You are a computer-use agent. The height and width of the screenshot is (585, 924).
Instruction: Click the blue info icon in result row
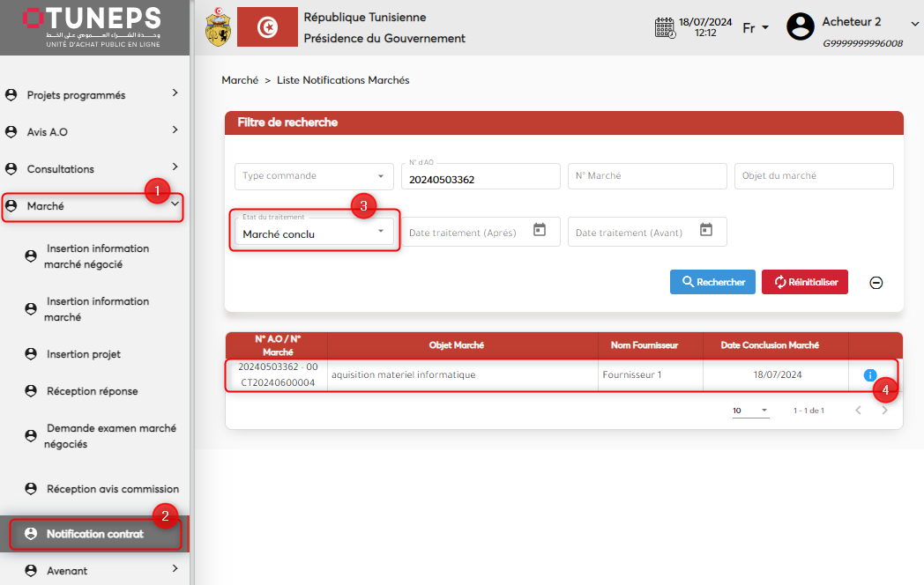[870, 375]
